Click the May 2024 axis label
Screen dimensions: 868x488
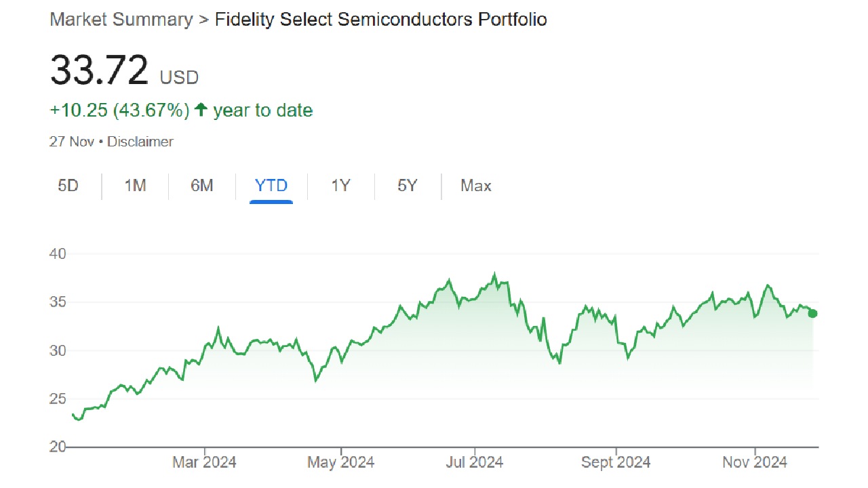(340, 462)
